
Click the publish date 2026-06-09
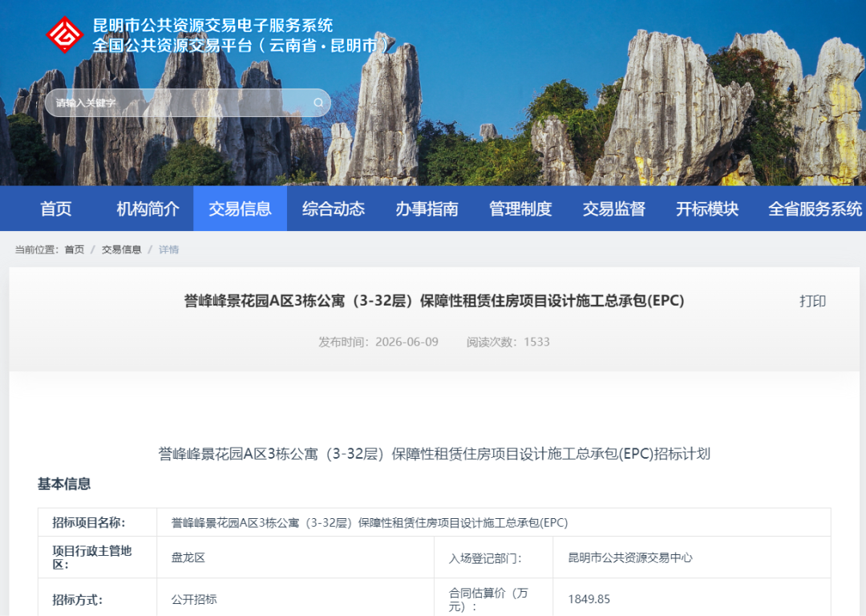point(407,342)
